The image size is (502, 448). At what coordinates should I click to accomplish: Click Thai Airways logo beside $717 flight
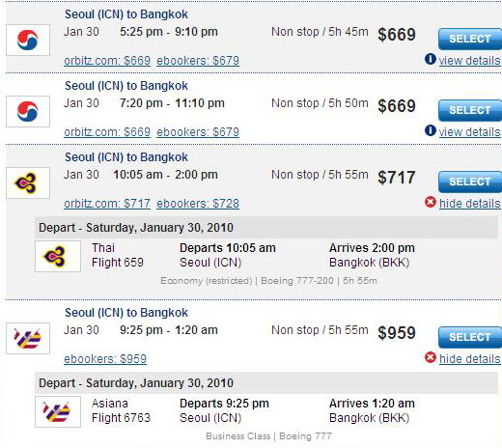click(28, 182)
